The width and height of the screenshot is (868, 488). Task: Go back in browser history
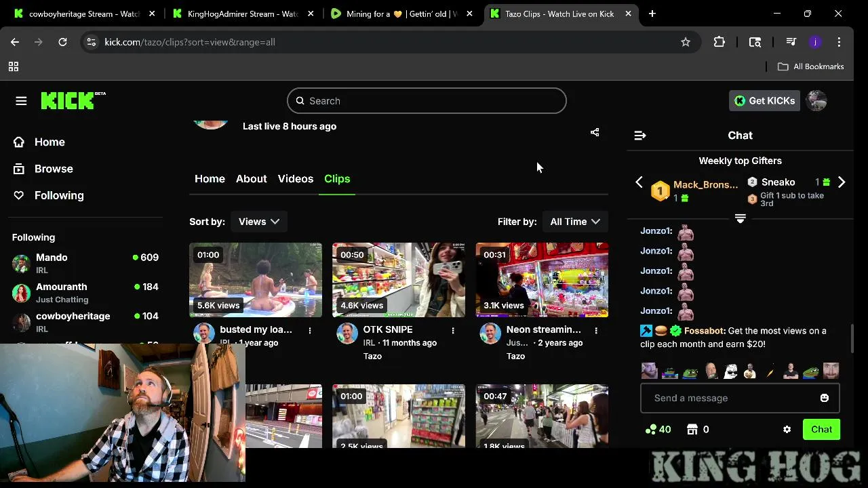(x=15, y=42)
